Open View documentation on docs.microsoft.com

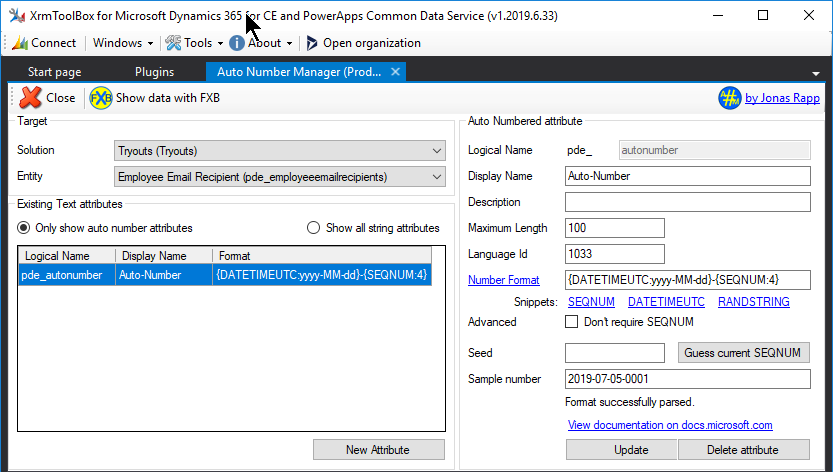point(670,425)
